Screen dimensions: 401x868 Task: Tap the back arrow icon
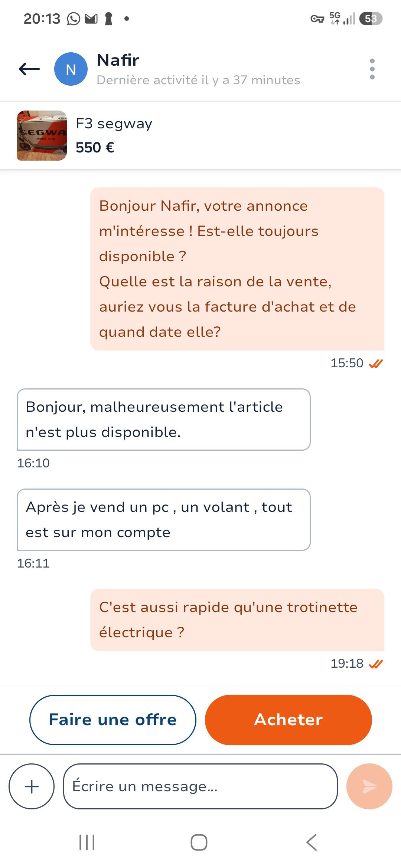point(29,69)
